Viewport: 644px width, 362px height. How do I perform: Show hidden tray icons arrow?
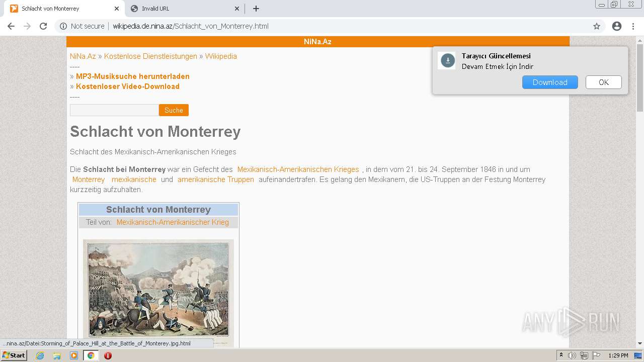click(561, 355)
